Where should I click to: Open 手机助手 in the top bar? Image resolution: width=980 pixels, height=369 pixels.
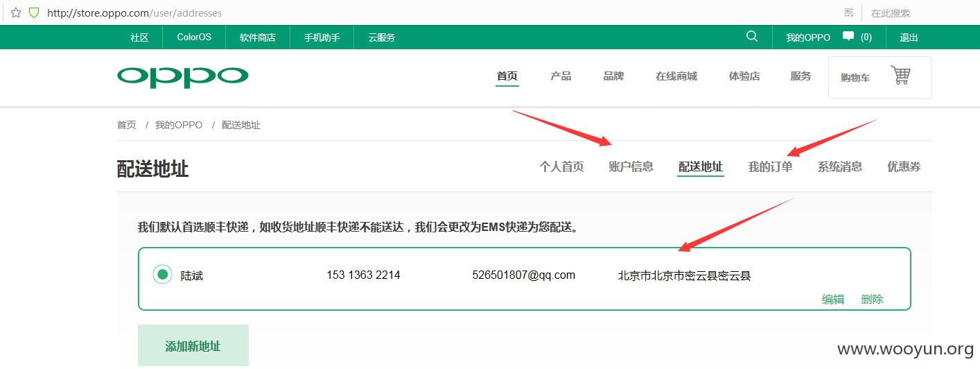[x=322, y=37]
